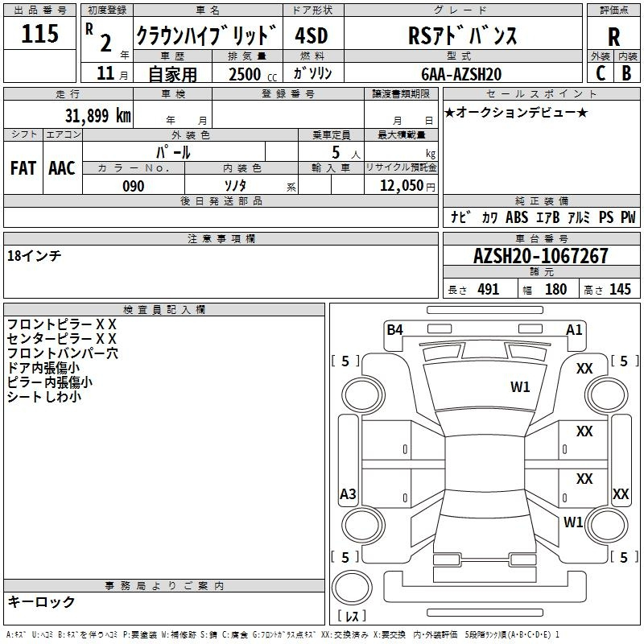
Task: Select the chassis number AZSH20-1067267
Action: (540, 256)
